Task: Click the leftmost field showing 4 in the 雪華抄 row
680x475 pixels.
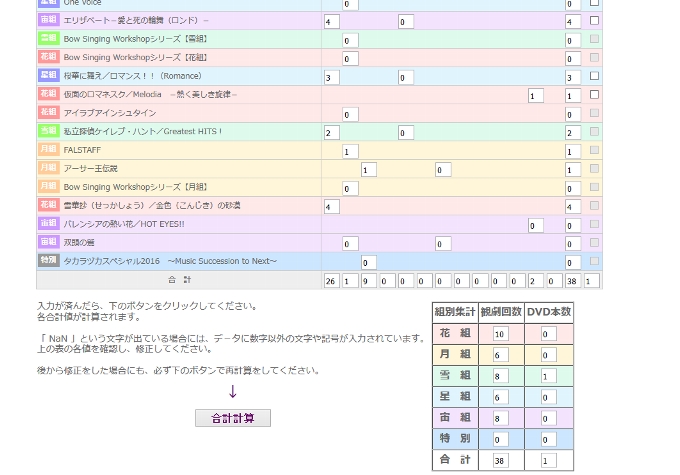Action: click(332, 207)
